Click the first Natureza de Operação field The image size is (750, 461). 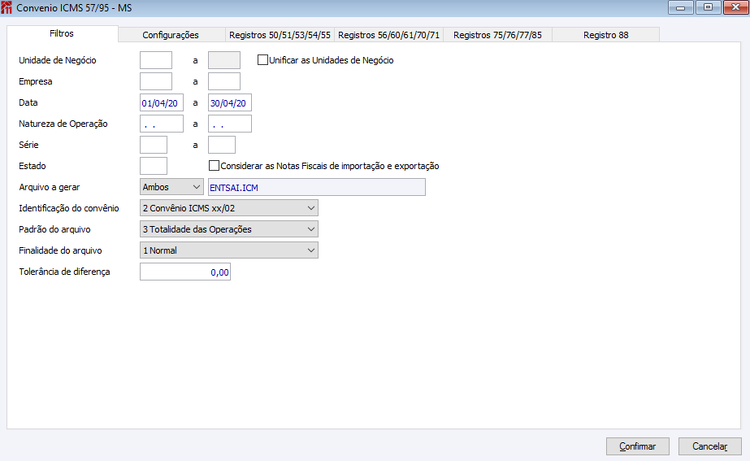pos(162,124)
